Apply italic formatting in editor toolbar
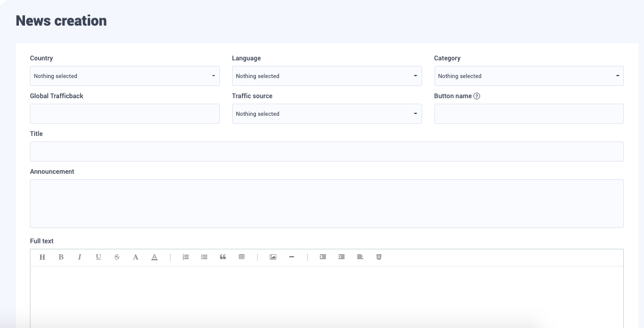The width and height of the screenshot is (644, 328). pyautogui.click(x=79, y=257)
